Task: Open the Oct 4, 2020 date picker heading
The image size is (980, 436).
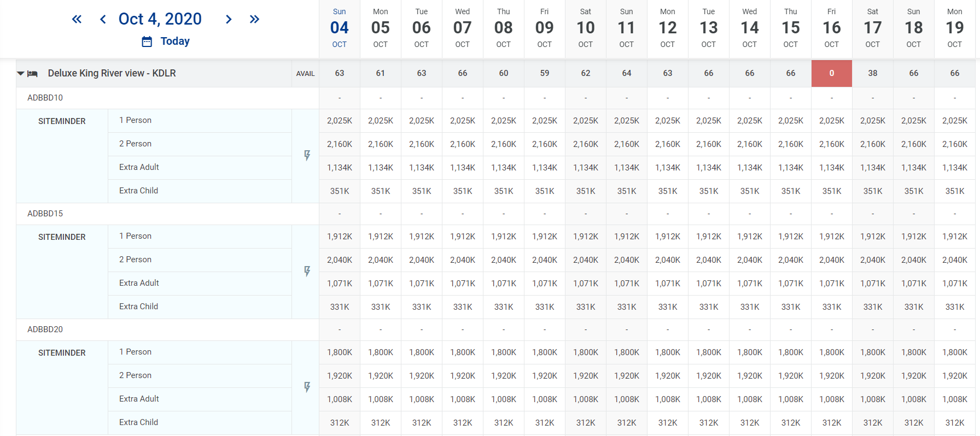Action: point(160,19)
